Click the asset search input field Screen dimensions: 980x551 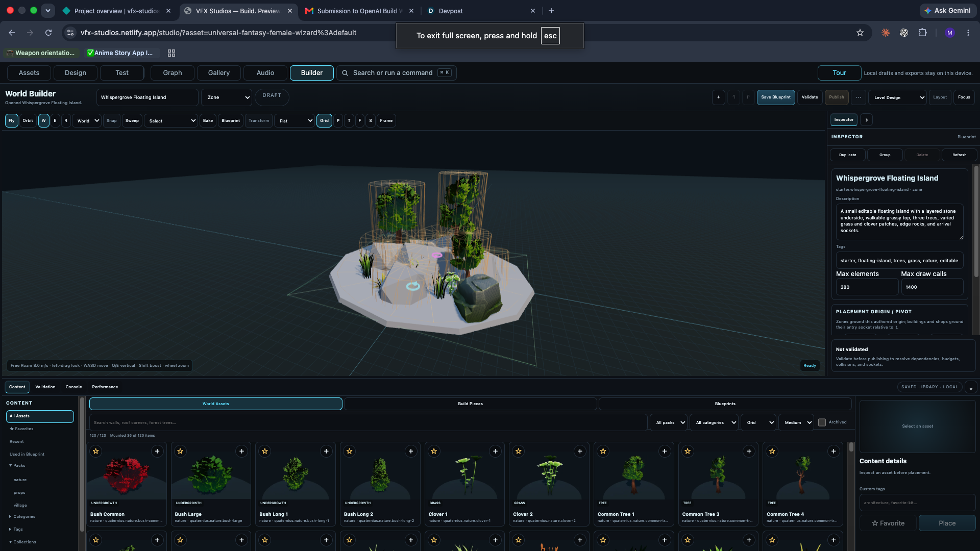pos(368,422)
